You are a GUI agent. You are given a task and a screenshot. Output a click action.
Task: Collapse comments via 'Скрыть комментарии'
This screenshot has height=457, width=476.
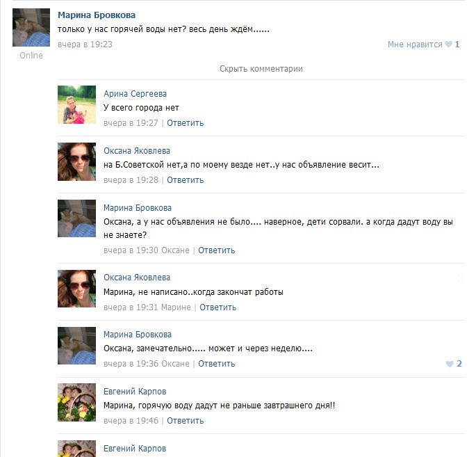[261, 69]
